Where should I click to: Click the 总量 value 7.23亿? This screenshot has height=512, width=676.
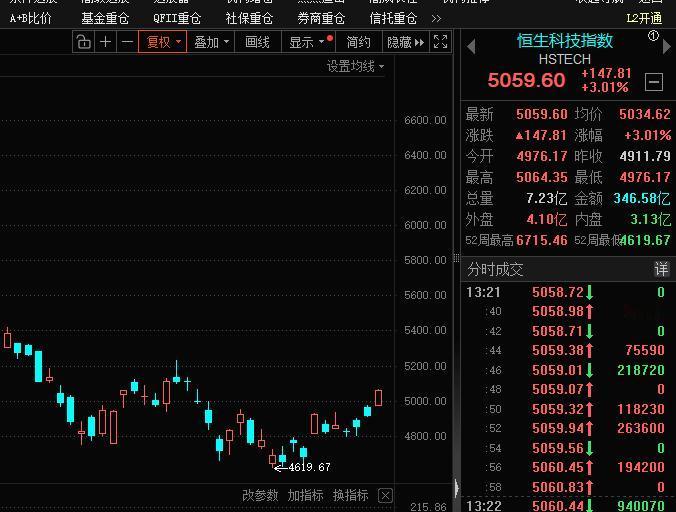click(x=547, y=198)
